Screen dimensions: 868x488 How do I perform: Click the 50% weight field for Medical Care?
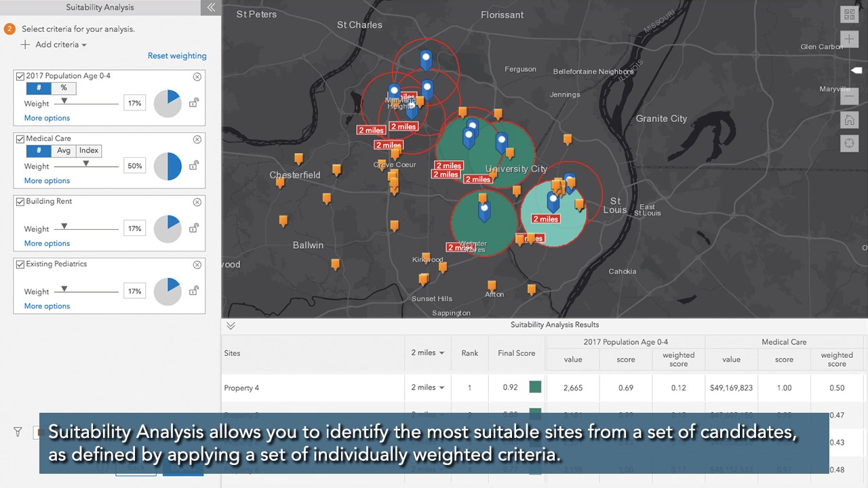(x=134, y=166)
